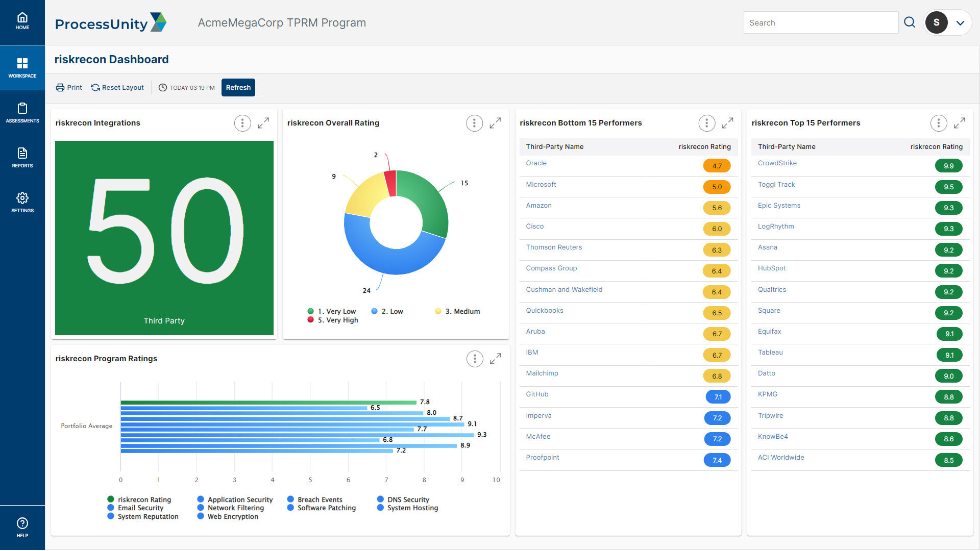
Task: Go to Home in sidebar
Action: pyautogui.click(x=22, y=21)
